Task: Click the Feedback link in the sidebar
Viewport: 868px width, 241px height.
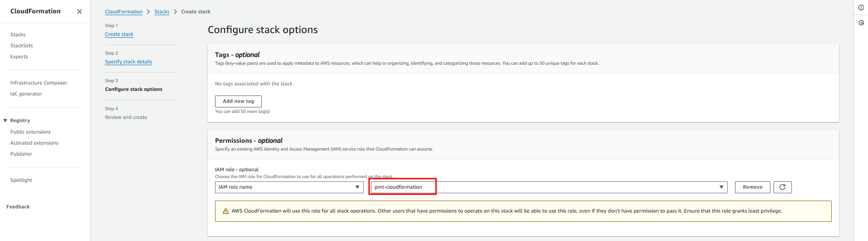Action: tap(18, 207)
